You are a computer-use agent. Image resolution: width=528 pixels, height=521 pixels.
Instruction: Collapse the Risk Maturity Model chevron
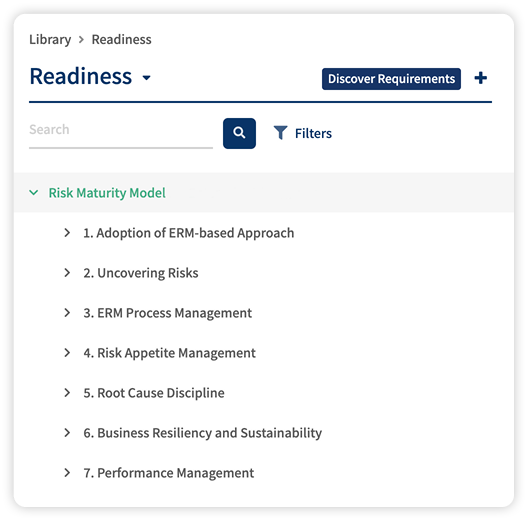(x=34, y=193)
